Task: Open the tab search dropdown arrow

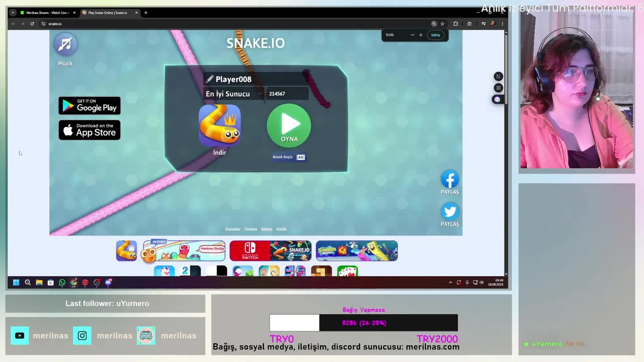Action: pyautogui.click(x=13, y=13)
